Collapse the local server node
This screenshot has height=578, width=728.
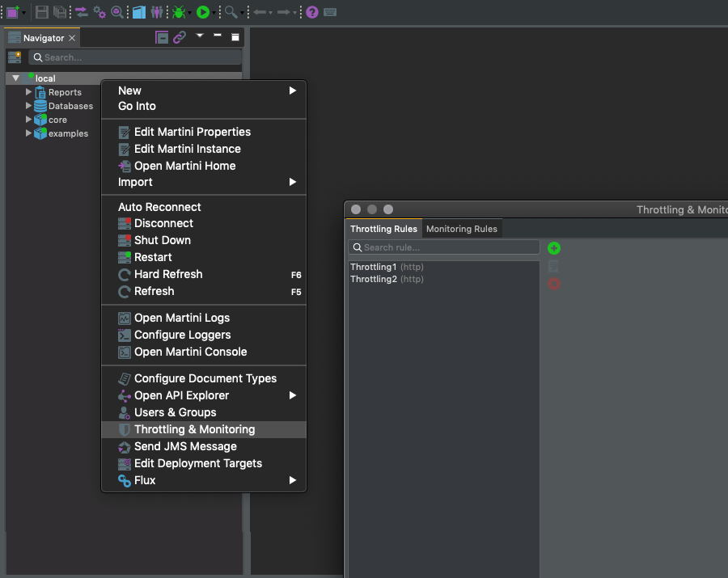(x=15, y=78)
